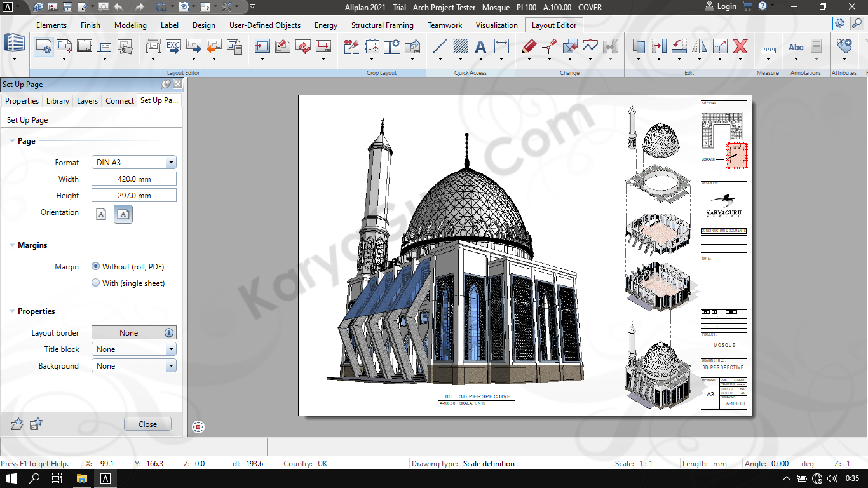The height and width of the screenshot is (488, 868).
Task: Select Without (roll, PDF) margin option
Action: coord(96,267)
